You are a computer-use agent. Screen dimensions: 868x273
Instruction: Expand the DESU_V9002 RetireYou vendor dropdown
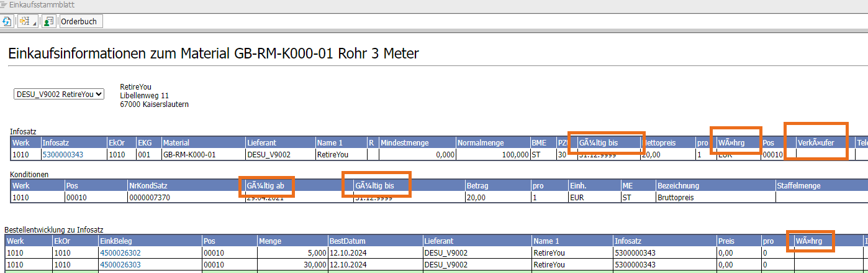(60, 95)
